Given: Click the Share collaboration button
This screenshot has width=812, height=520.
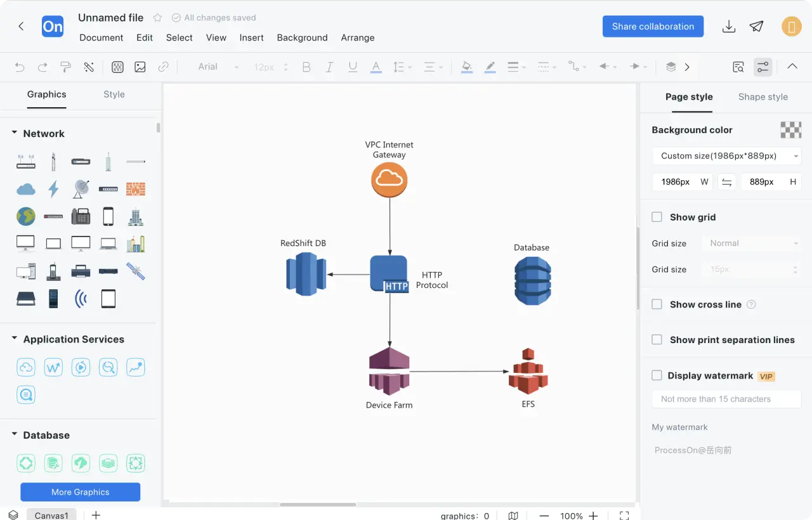Looking at the screenshot, I should pos(653,27).
